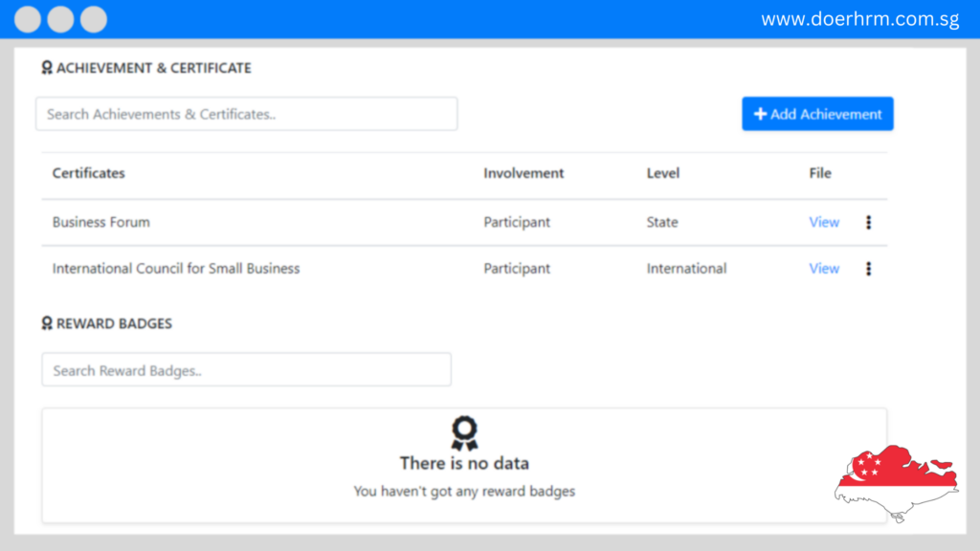Viewport: 980px width, 551px height.
Task: Click the first gray window circle
Action: (28, 19)
